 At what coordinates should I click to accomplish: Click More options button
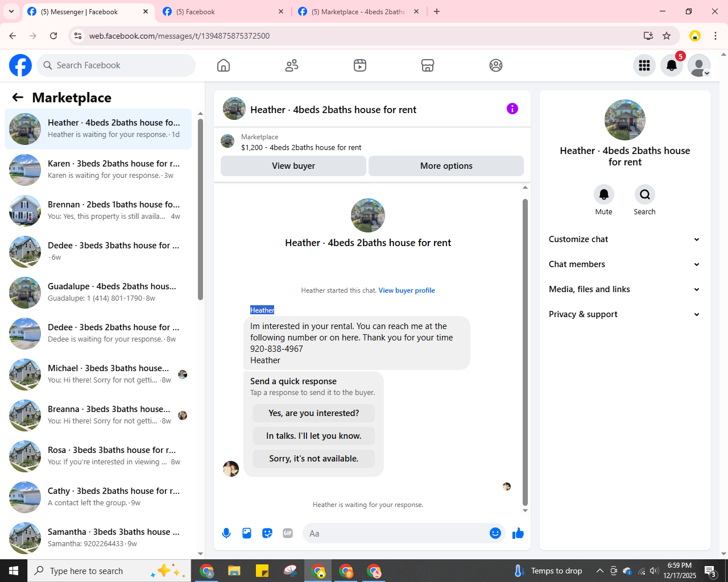(x=446, y=166)
